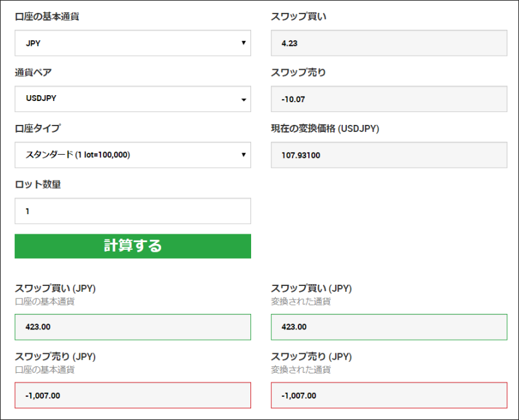
Task: Open the 口座タイプ dropdown showing スタンダード
Action: (x=132, y=155)
